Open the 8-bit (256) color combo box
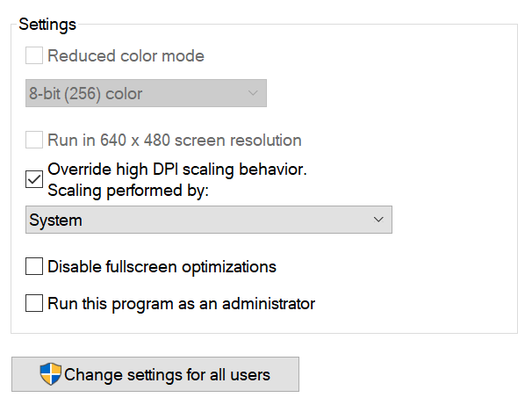This screenshot has height=412, width=532. click(x=146, y=93)
